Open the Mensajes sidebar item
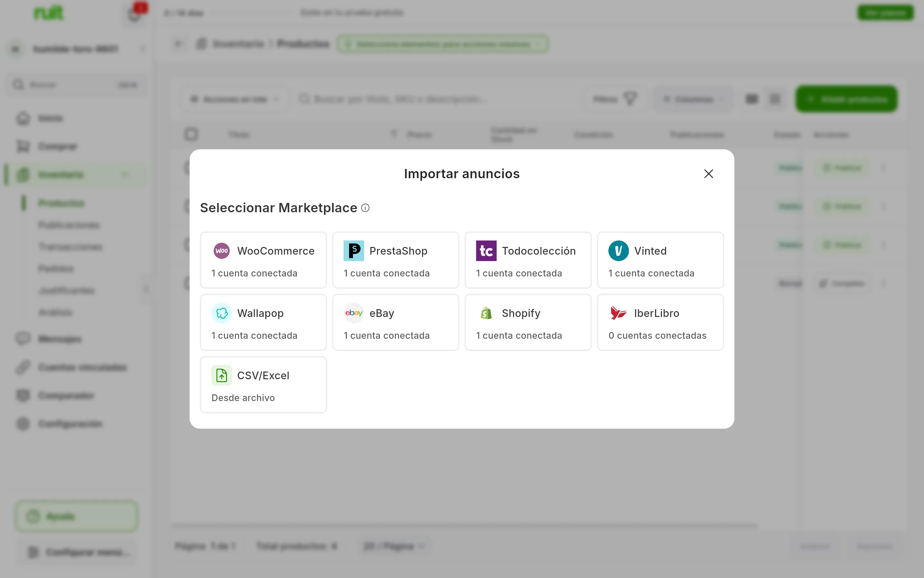Viewport: 924px width, 578px height. (x=60, y=339)
